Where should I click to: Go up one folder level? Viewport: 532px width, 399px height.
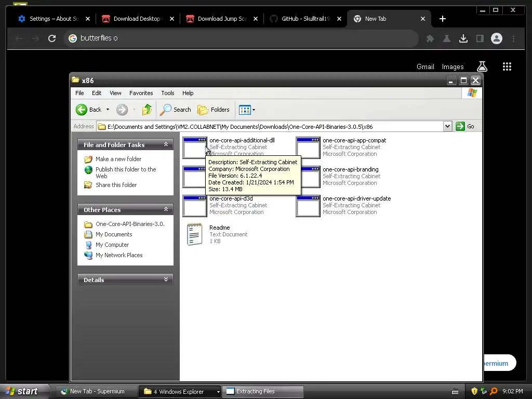pyautogui.click(x=147, y=110)
